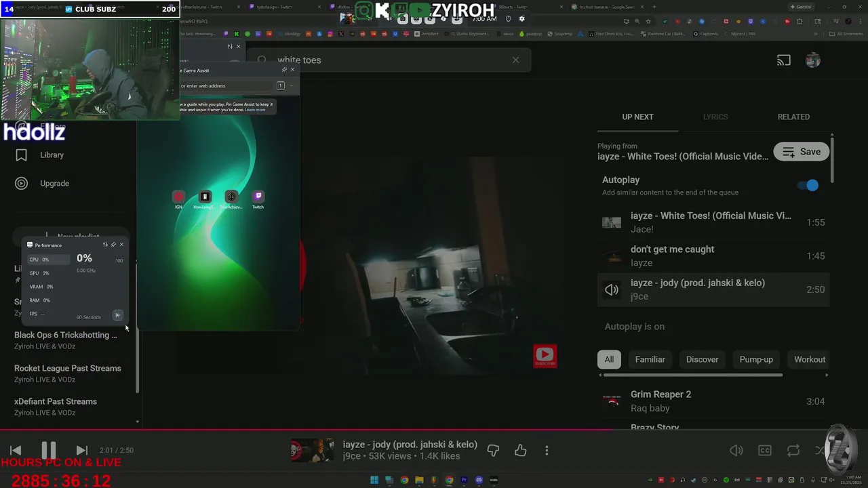Screen dimensions: 868x488
Task: Switch to the LYRICS tab
Action: [715, 117]
